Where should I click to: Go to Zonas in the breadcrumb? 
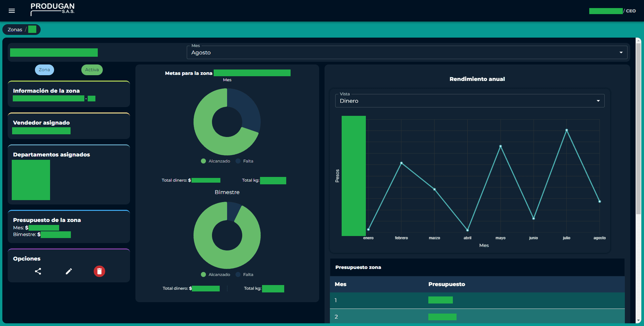(15, 30)
